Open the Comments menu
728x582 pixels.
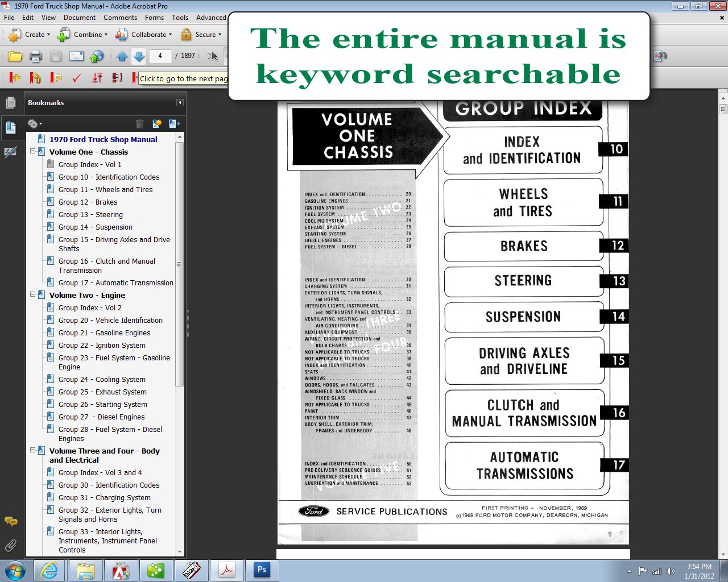pos(120,18)
